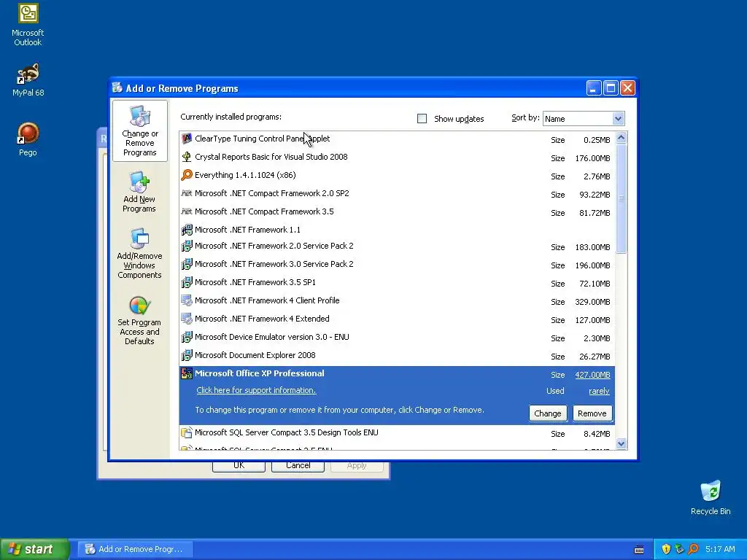Click the ClearType Tuning Control Panel icon
Screen dimensions: 747x560
click(187, 139)
